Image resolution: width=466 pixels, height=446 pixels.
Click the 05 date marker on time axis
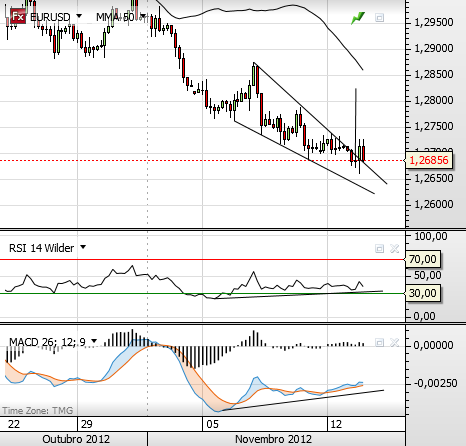212,424
